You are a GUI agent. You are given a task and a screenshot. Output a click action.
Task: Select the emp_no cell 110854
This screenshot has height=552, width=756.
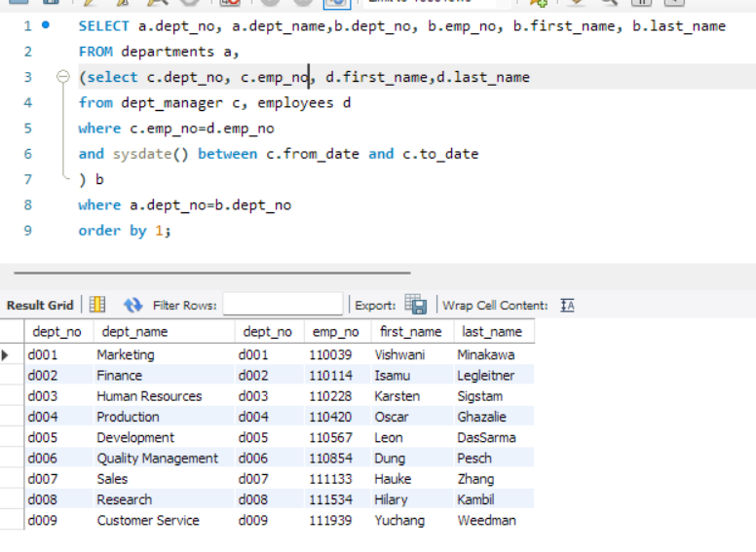[x=338, y=459]
